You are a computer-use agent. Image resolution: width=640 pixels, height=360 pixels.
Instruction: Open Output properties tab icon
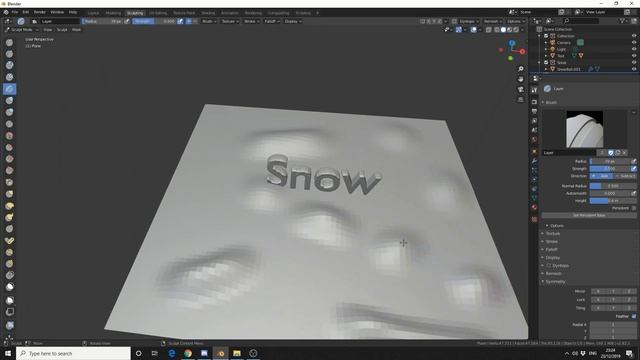[x=534, y=111]
